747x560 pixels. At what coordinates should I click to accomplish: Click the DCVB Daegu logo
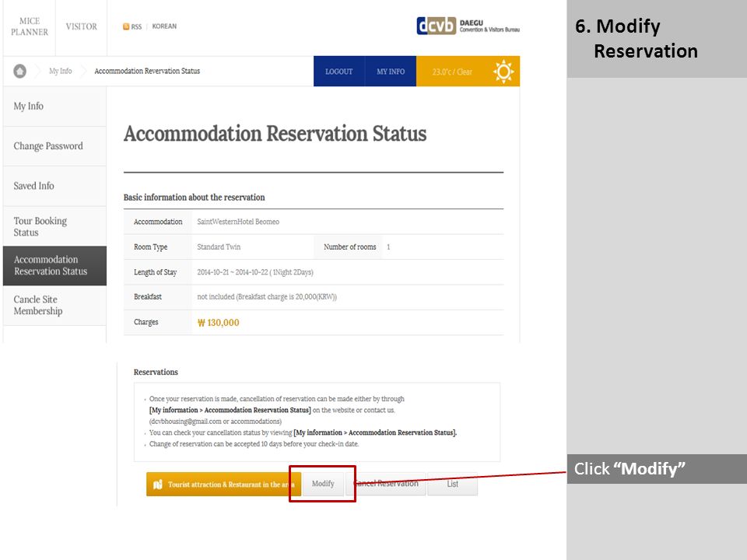(468, 26)
